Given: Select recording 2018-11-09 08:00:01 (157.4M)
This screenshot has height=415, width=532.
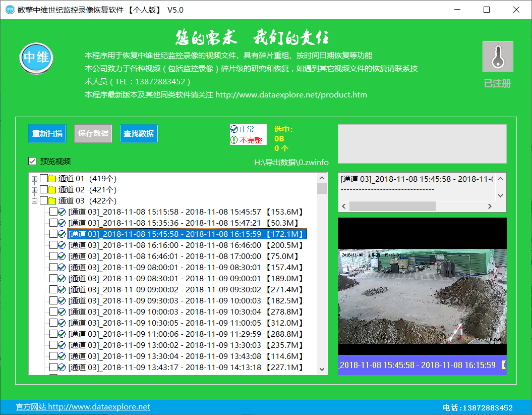Looking at the screenshot, I should pos(185,268).
